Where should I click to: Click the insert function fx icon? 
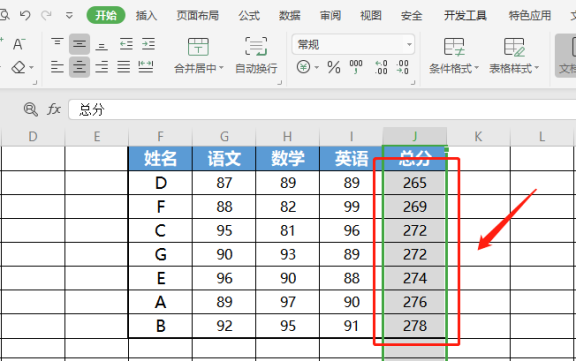click(54, 109)
